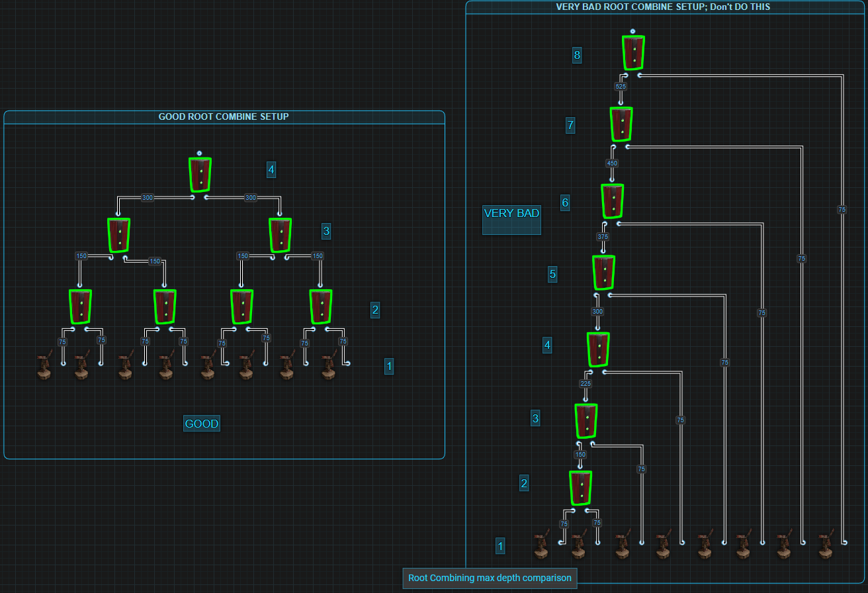Click the combine node next to label 7
Image resolution: width=868 pixels, height=593 pixels.
tap(621, 124)
